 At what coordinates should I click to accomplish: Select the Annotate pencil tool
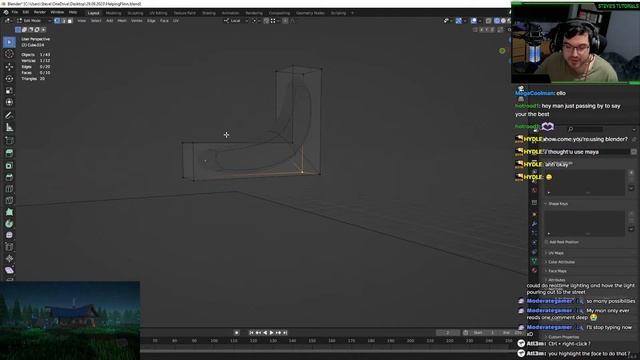coord(9,115)
